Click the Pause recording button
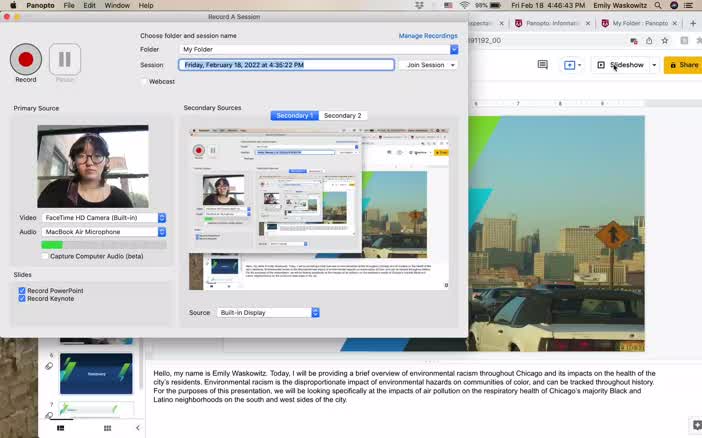This screenshot has width=702, height=438. [x=65, y=59]
